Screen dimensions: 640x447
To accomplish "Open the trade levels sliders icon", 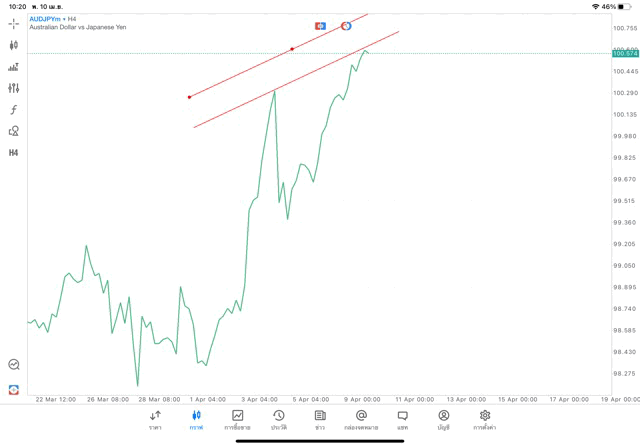I will coord(14,88).
